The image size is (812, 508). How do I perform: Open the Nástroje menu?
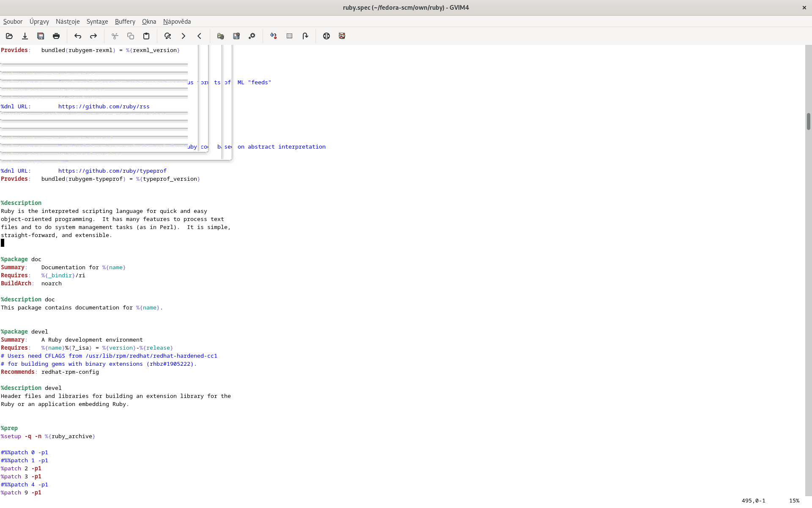(x=68, y=22)
